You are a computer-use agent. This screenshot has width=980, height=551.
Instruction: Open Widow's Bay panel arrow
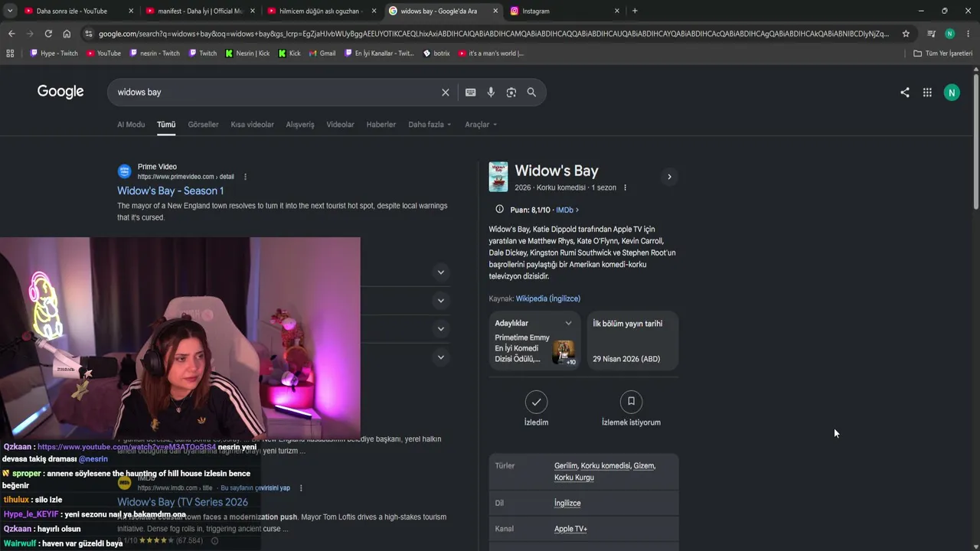[669, 177]
